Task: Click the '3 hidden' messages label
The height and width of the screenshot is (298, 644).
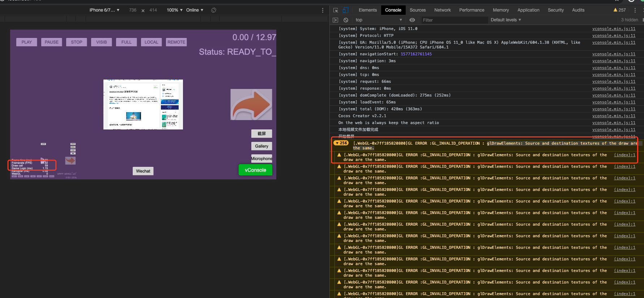Action: (630, 20)
